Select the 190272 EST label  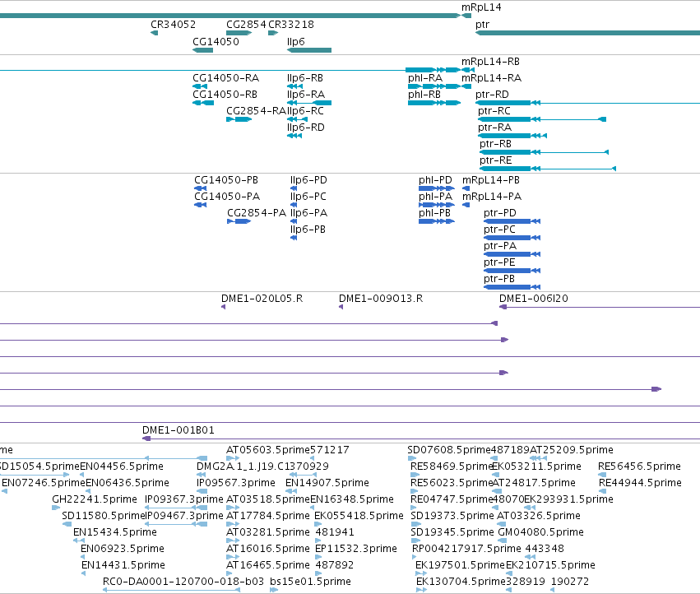[570, 582]
